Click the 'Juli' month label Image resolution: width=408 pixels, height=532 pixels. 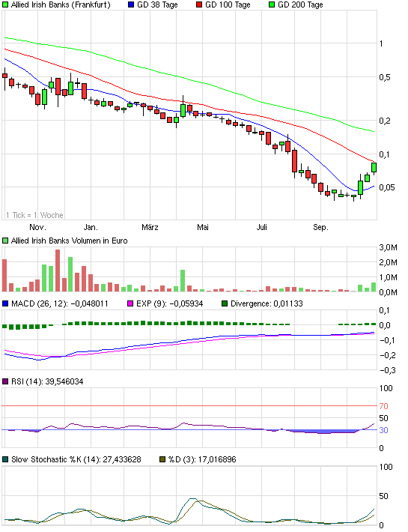pyautogui.click(x=261, y=227)
